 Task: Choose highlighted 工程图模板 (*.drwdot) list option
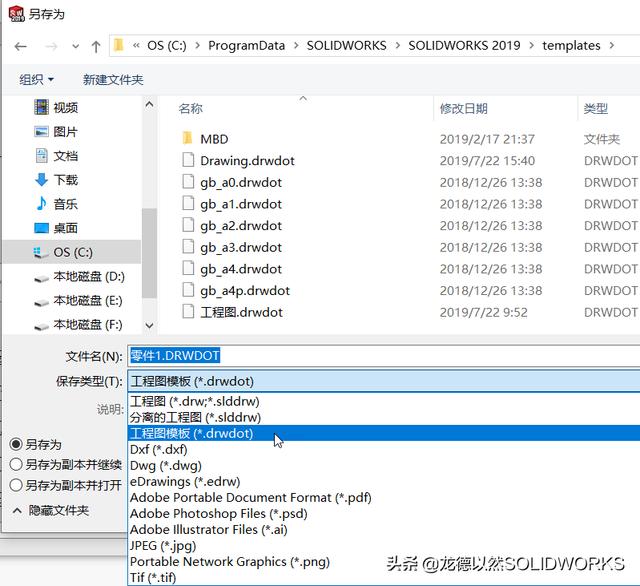[384, 433]
